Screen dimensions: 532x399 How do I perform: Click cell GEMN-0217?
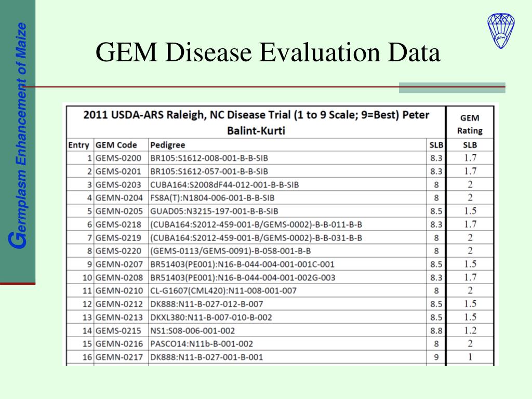pyautogui.click(x=119, y=357)
